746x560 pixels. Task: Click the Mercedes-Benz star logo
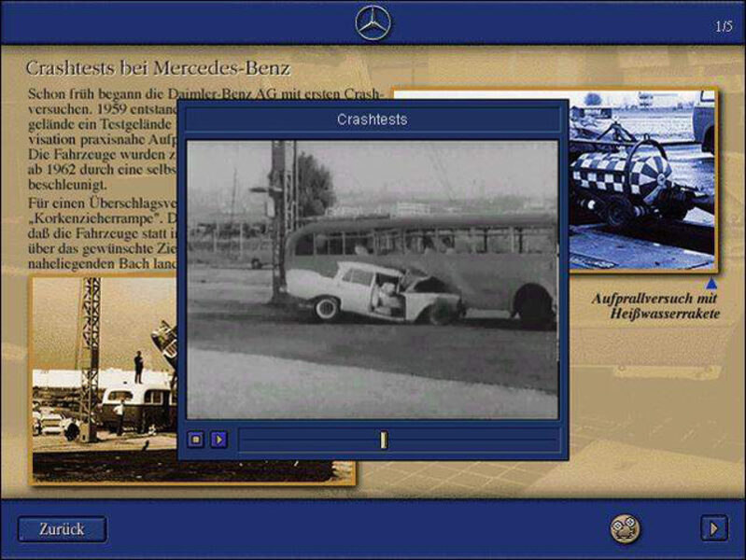pyautogui.click(x=373, y=21)
